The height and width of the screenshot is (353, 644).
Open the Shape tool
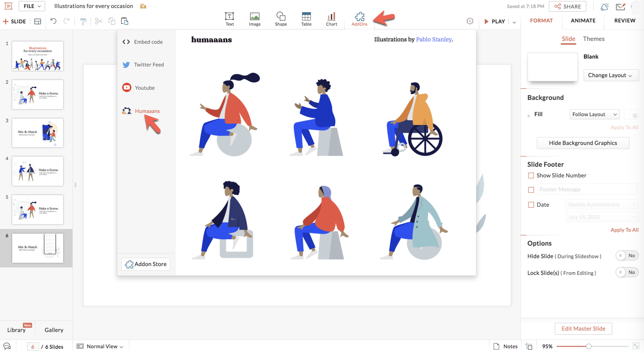coord(281,19)
